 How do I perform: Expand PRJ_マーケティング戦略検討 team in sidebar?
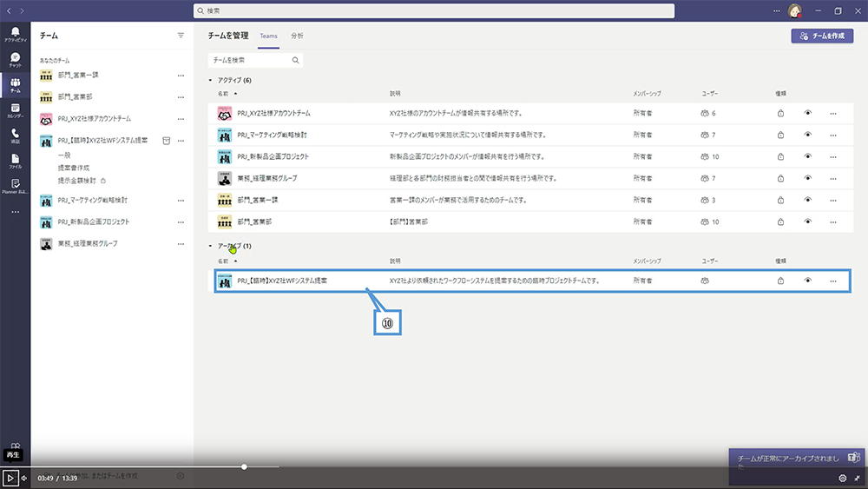pyautogui.click(x=93, y=201)
